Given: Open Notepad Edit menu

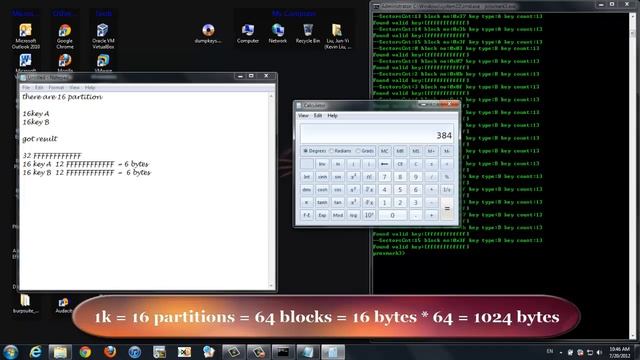Looking at the screenshot, I should point(39,88).
